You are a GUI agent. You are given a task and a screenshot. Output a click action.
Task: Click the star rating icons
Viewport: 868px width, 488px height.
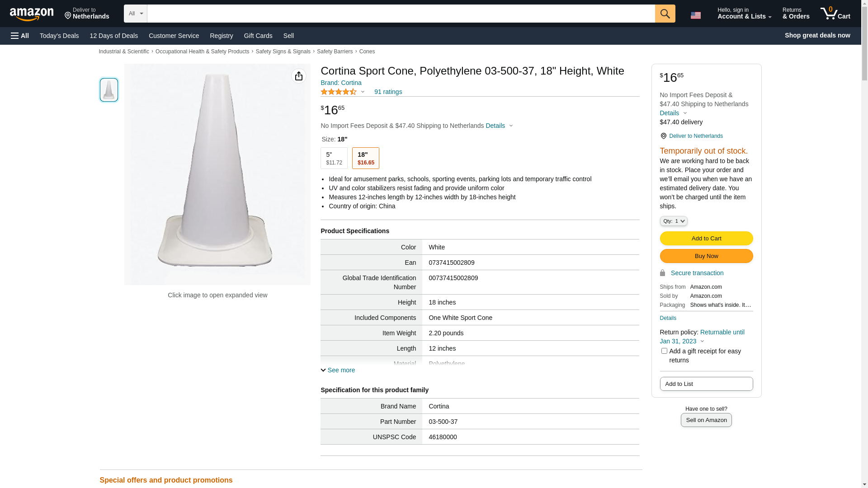339,92
